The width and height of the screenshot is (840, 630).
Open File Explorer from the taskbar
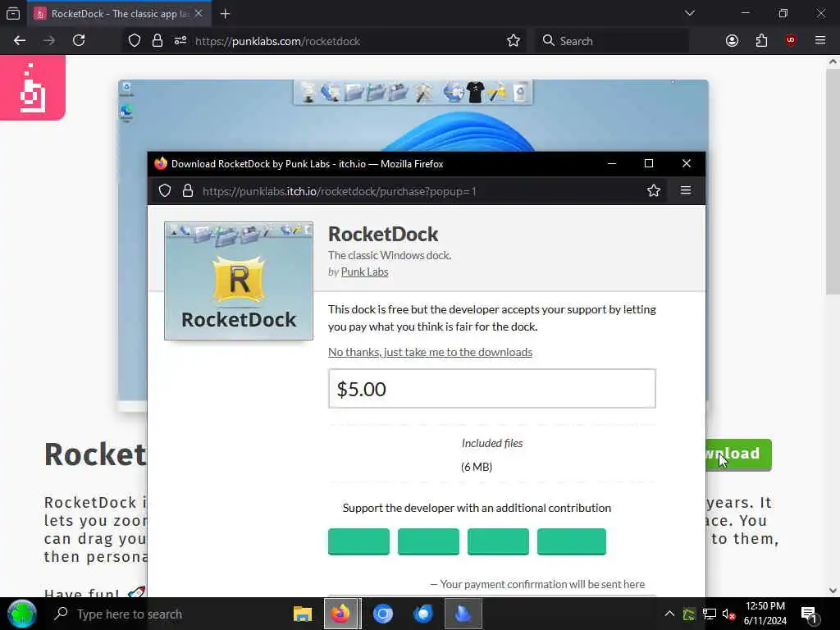tap(303, 614)
